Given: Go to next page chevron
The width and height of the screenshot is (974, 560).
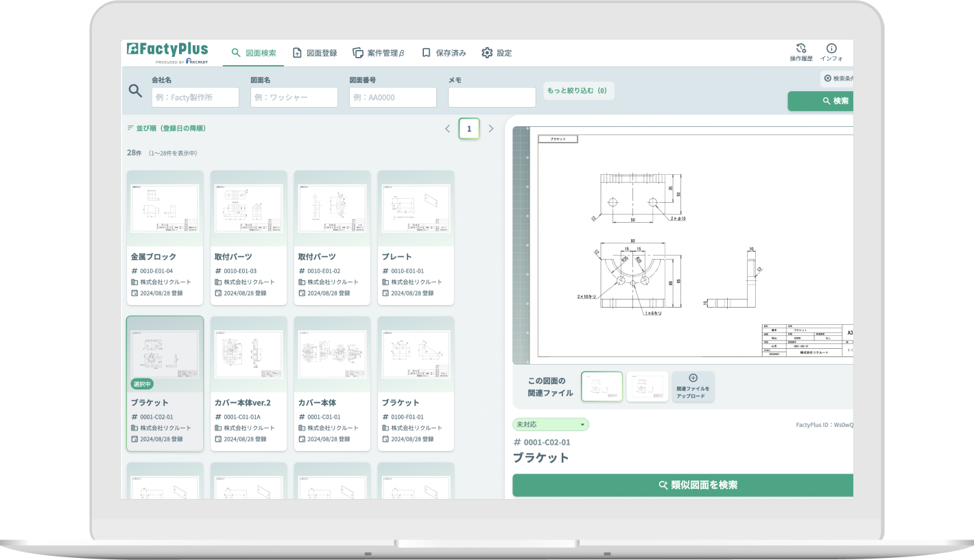Looking at the screenshot, I should coord(490,128).
